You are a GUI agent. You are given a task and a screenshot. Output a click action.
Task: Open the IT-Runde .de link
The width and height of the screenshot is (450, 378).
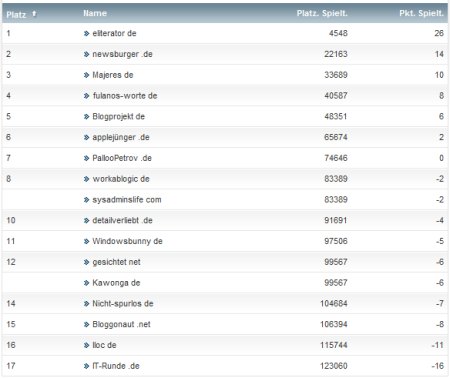click(x=116, y=366)
